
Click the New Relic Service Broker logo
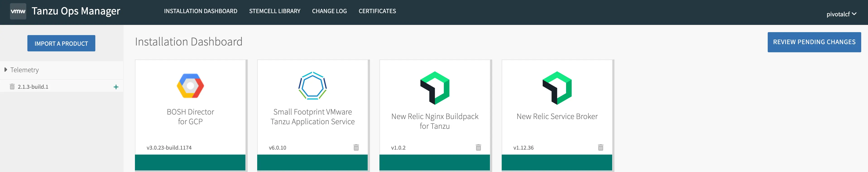[x=557, y=88]
